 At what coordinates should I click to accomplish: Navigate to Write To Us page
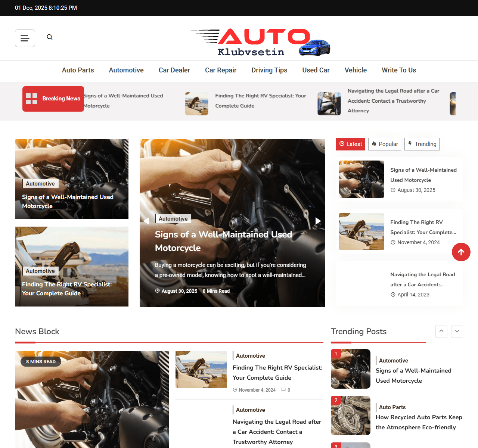398,70
